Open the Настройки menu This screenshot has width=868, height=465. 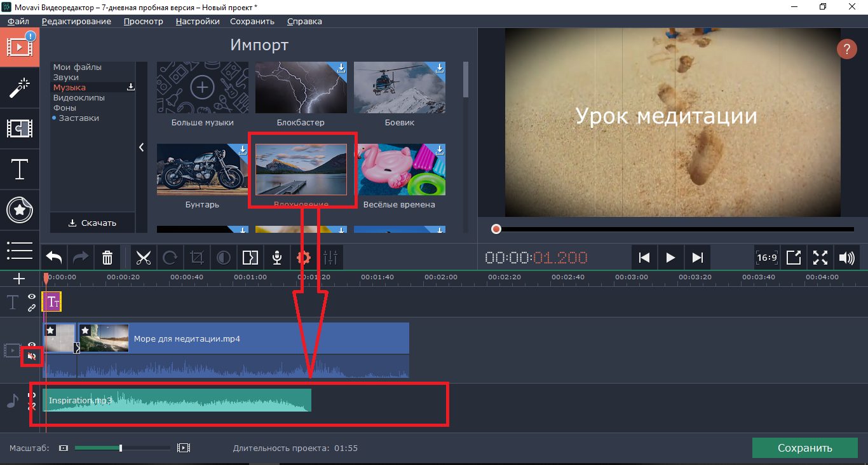point(198,21)
